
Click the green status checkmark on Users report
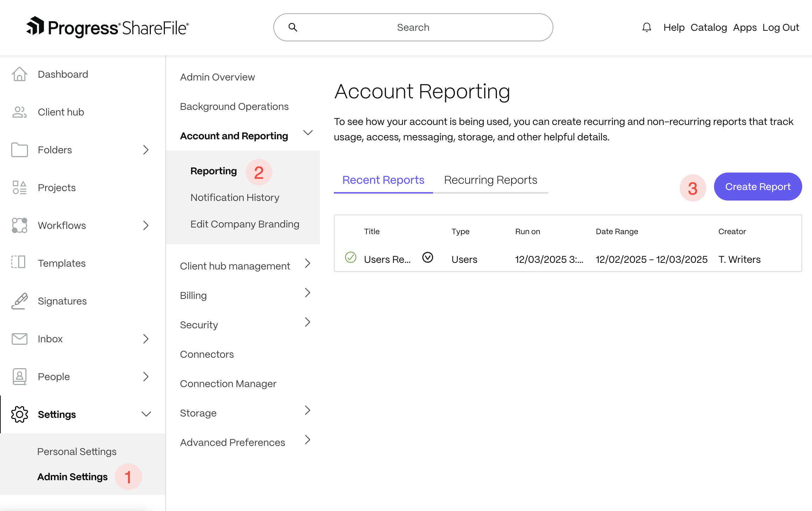[x=350, y=258]
